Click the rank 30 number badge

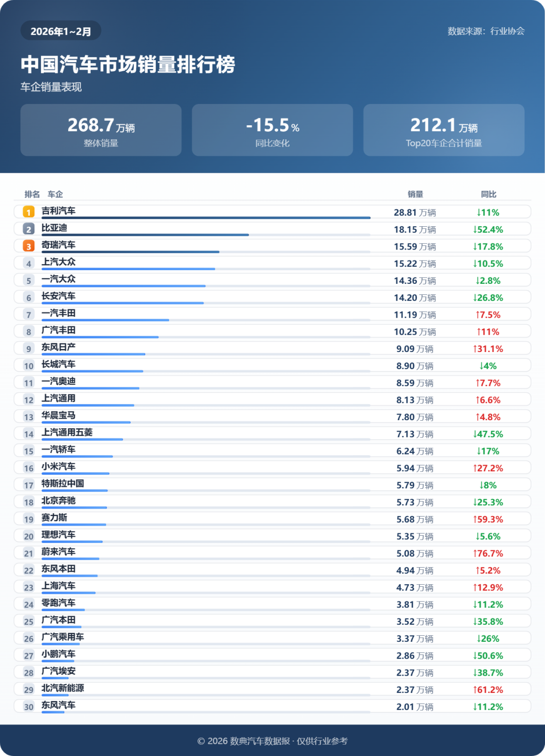(29, 707)
